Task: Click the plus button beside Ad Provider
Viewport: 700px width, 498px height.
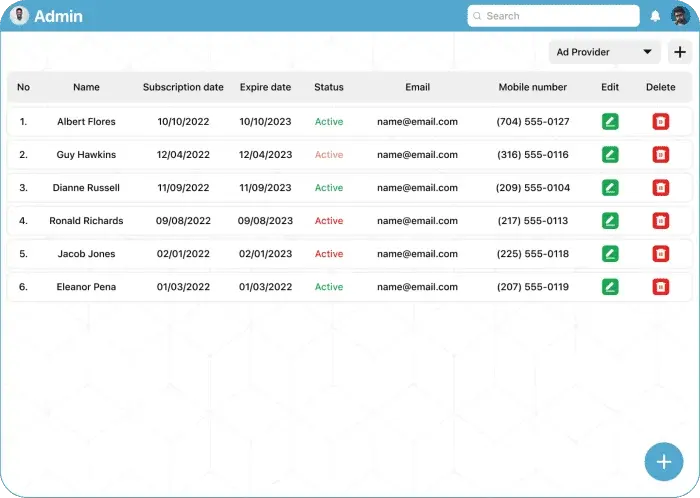Action: (x=680, y=52)
